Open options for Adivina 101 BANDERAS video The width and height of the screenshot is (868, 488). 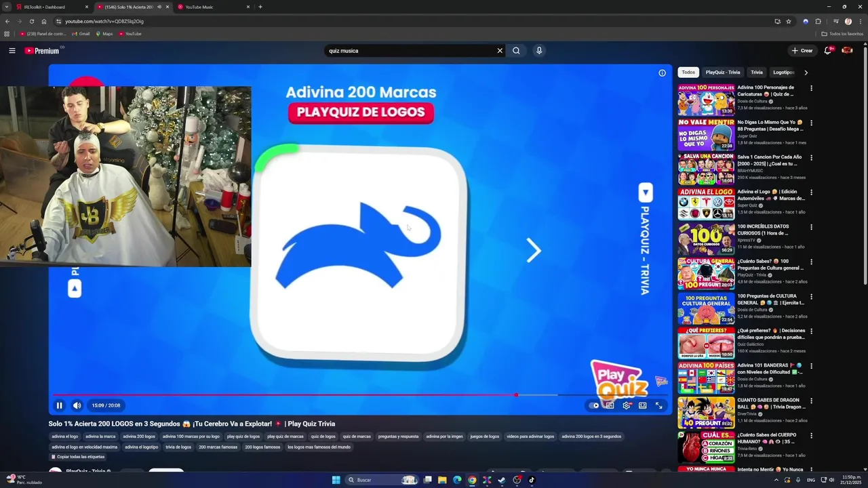point(811,366)
